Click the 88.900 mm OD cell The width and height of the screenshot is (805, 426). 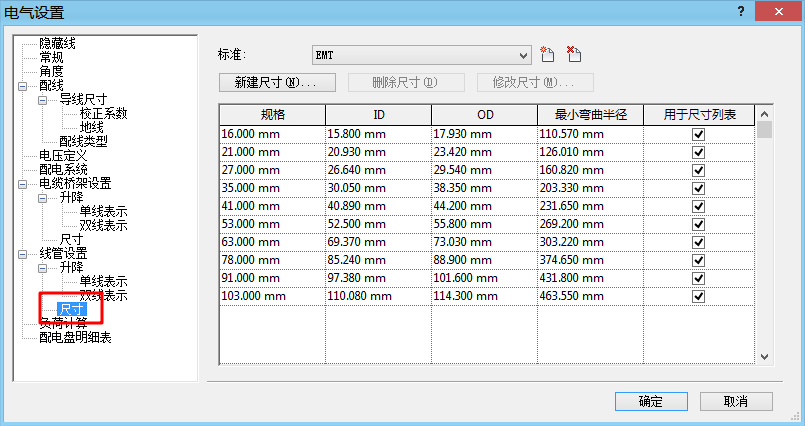[x=485, y=260]
